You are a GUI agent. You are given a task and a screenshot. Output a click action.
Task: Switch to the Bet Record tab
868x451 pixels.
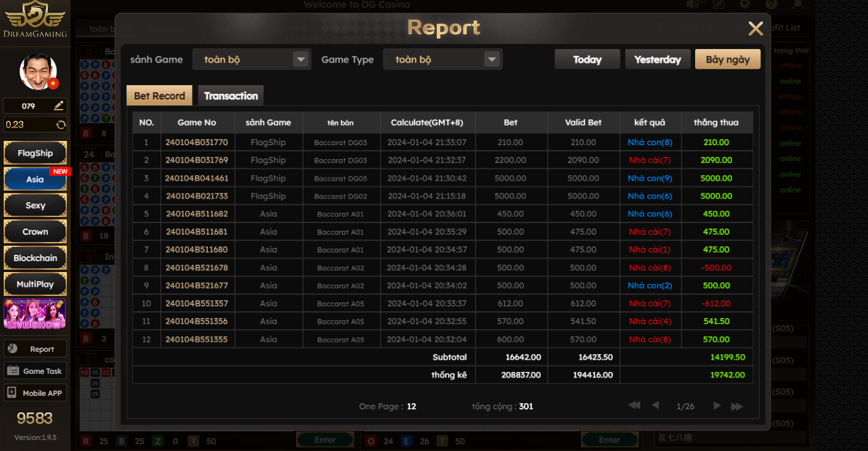point(159,96)
